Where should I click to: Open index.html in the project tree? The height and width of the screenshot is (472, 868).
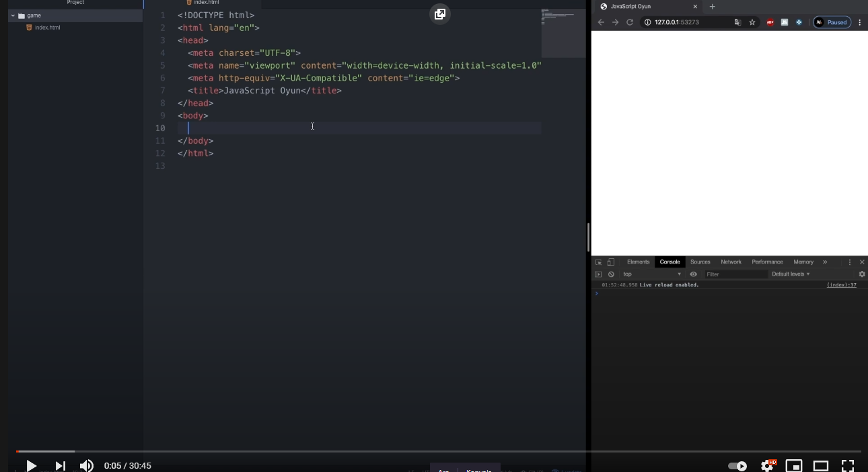click(47, 28)
